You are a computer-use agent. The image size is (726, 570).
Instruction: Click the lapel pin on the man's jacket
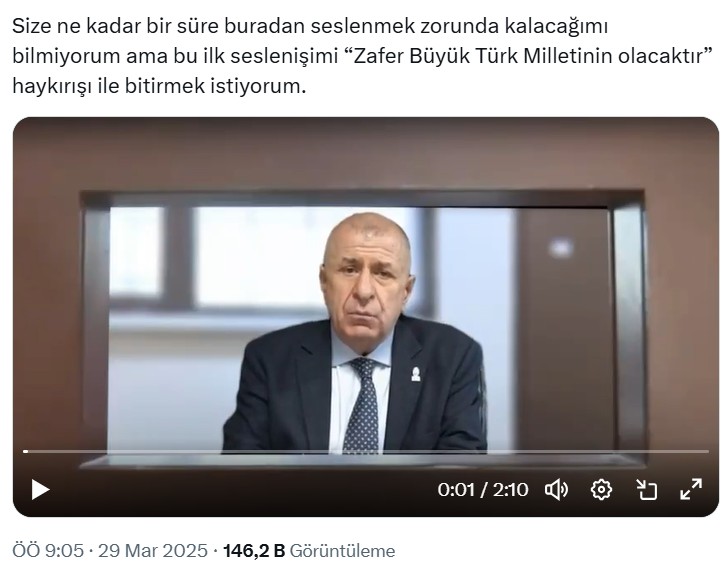(416, 374)
